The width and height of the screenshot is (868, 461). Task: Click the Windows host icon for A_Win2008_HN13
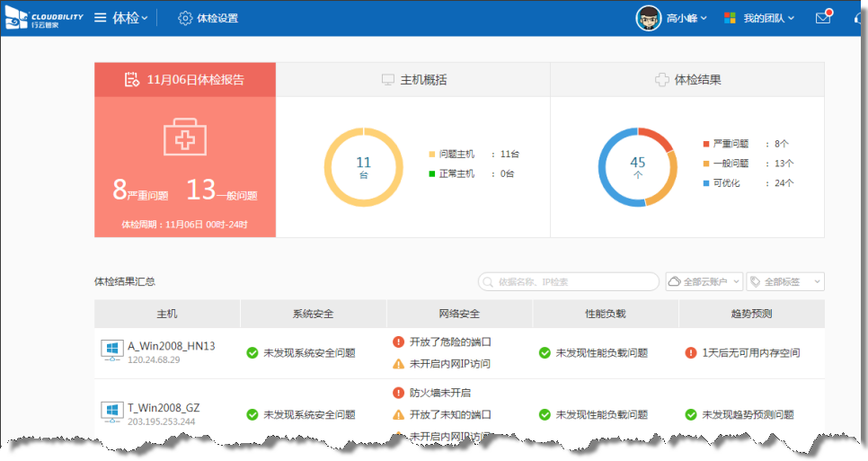pos(111,351)
